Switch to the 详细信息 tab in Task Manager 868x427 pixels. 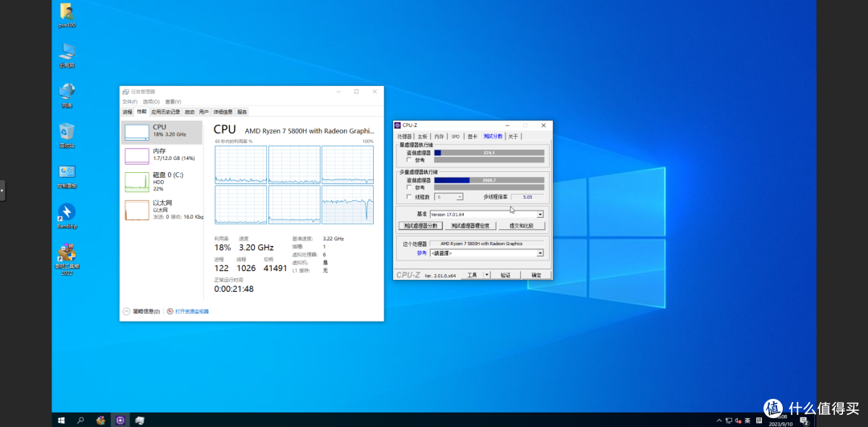(223, 111)
